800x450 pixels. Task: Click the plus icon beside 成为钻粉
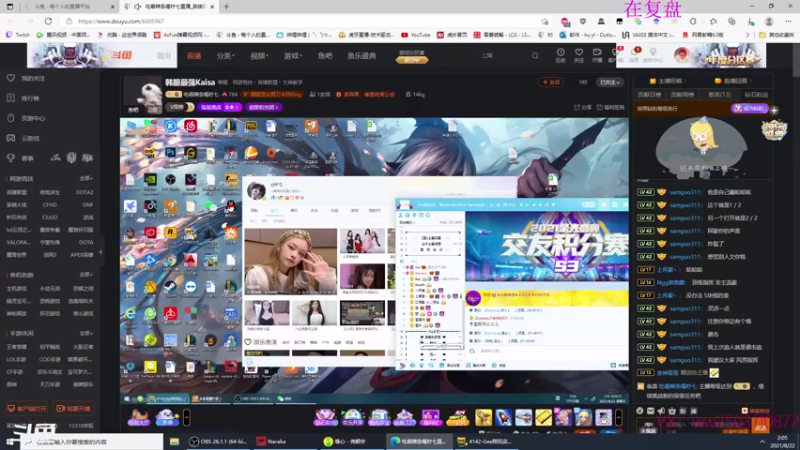click(774, 110)
